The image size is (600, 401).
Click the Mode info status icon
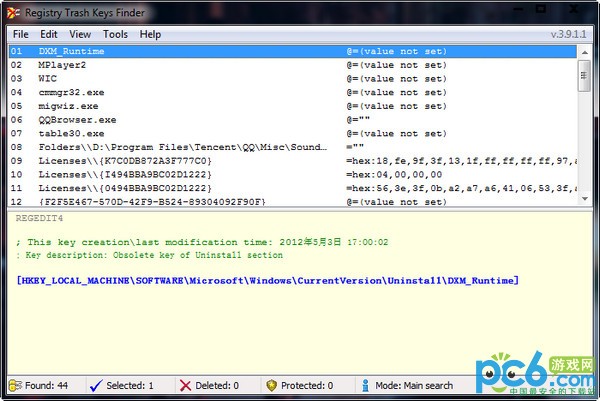365,385
